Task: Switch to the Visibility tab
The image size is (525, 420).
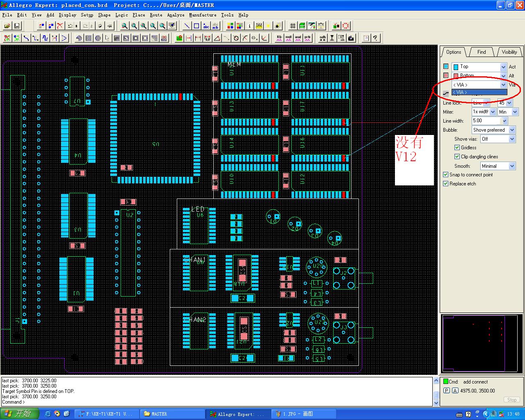Action: click(x=509, y=52)
